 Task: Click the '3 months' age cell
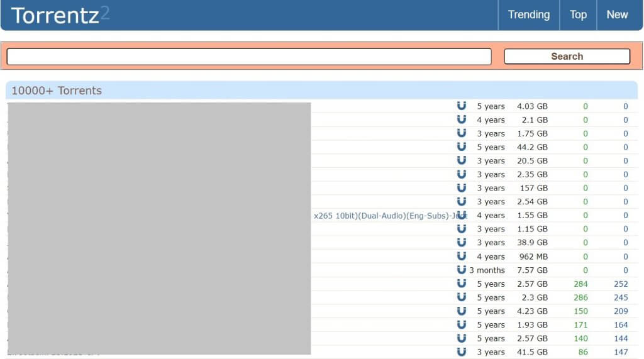click(487, 270)
